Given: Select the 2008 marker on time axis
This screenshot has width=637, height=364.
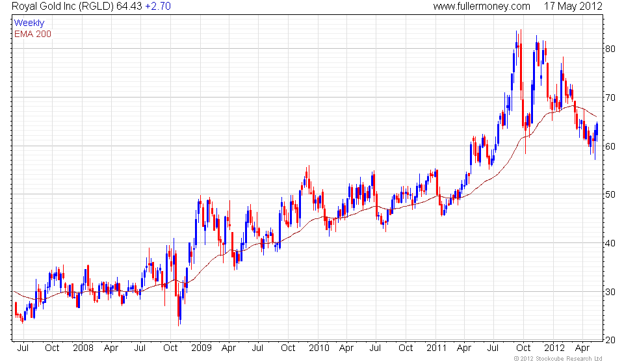Looking at the screenshot, I should pyautogui.click(x=83, y=348).
